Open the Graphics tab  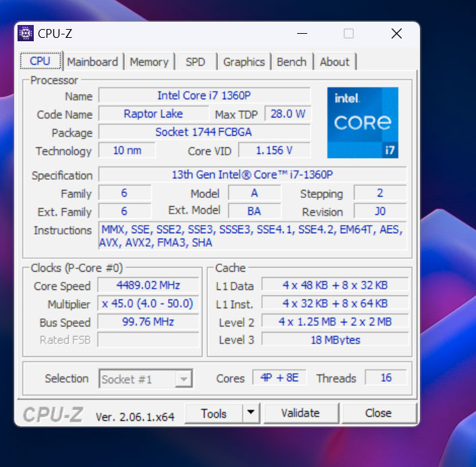[x=244, y=62]
